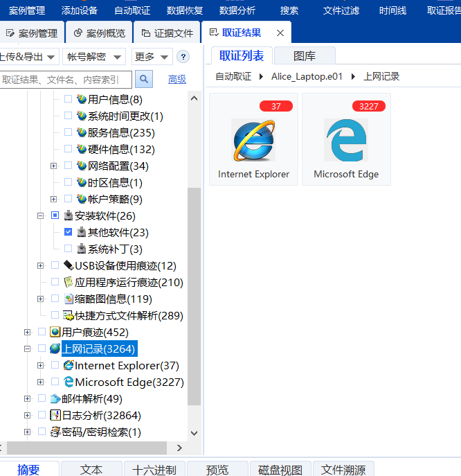Image resolution: width=461 pixels, height=476 pixels.
Task: Check the 系统时间更改(1) checkbox
Action: tap(69, 116)
